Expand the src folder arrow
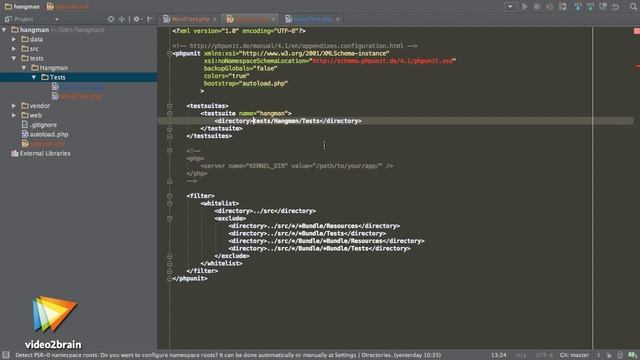This screenshot has width=640, height=360. tap(14, 49)
